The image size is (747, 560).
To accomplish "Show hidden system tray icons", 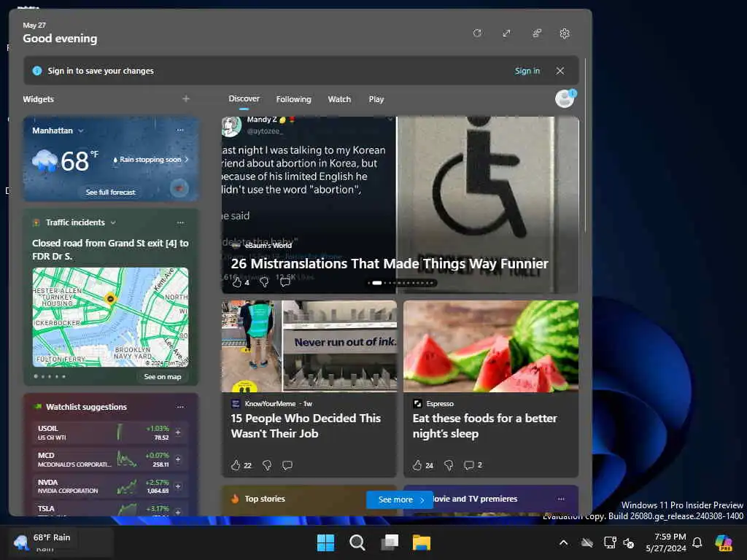I will 563,542.
